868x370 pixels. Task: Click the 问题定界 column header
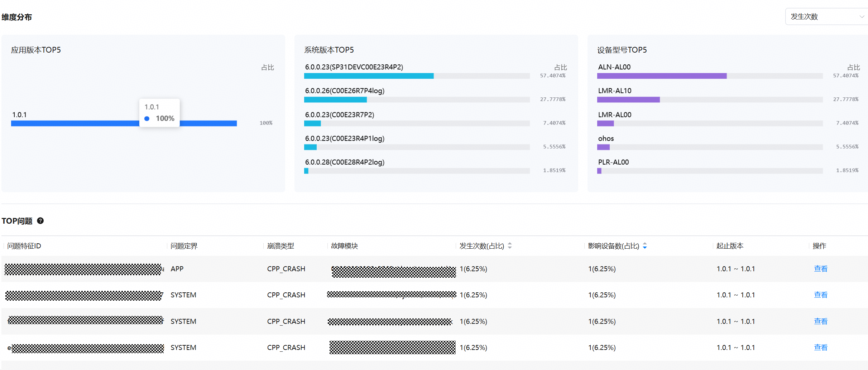[x=184, y=246]
